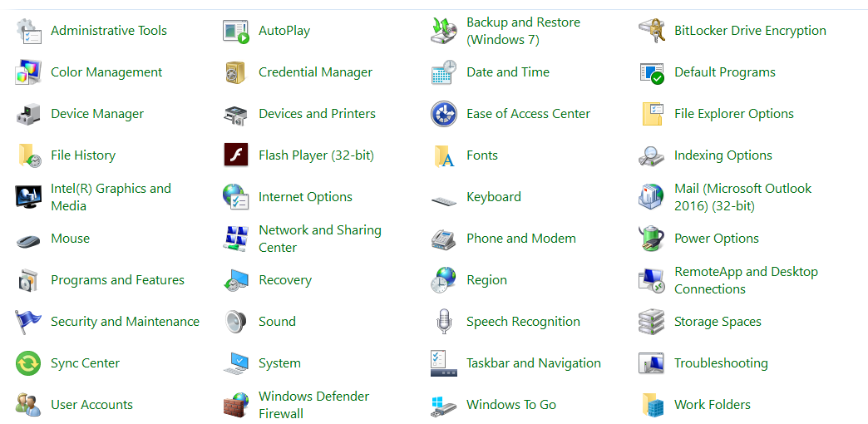Open the Internet Options link

click(x=305, y=197)
